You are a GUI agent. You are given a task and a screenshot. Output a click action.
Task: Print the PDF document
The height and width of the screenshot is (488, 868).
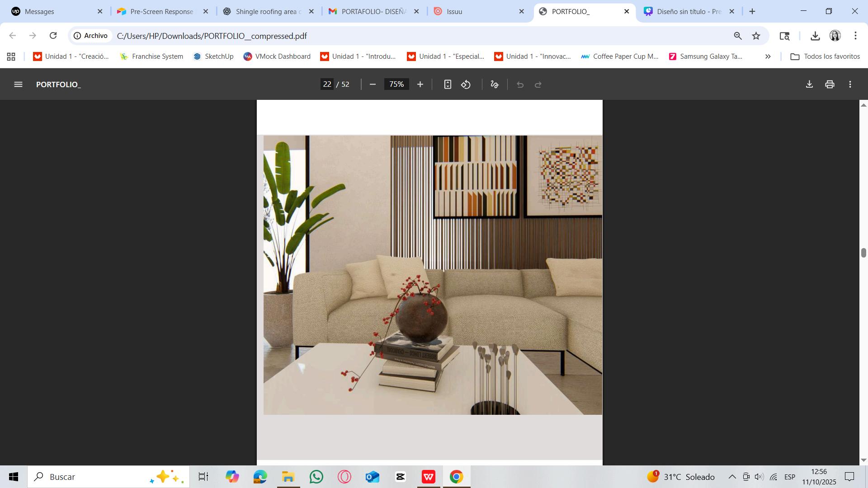[x=830, y=84]
